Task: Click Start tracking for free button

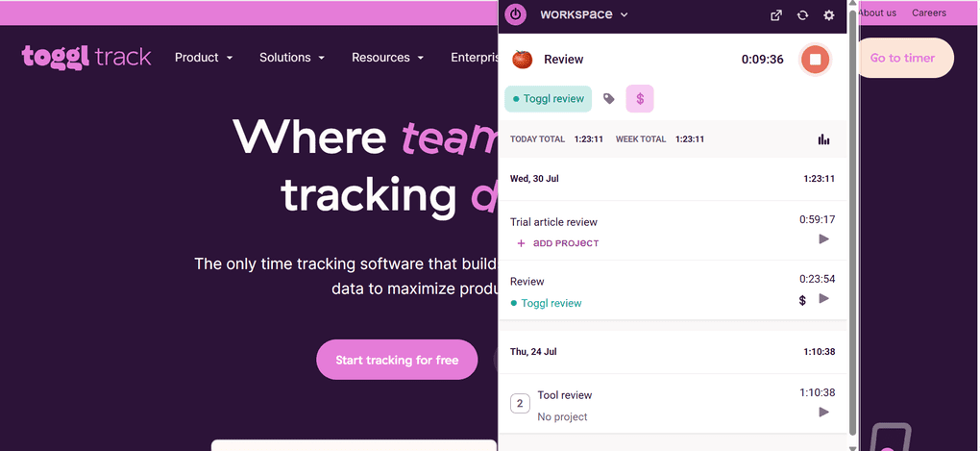Action: click(397, 360)
